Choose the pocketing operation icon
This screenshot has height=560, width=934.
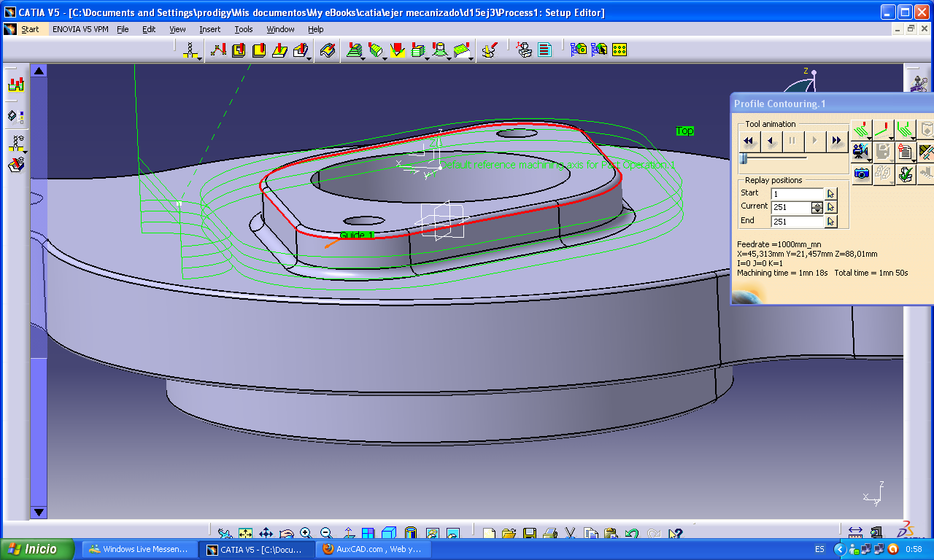(x=239, y=50)
